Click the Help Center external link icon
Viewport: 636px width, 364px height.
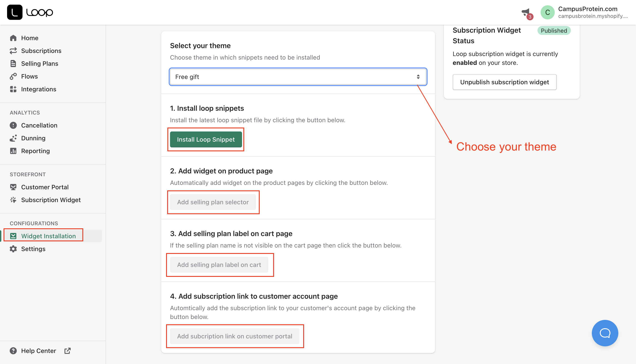[x=67, y=351]
